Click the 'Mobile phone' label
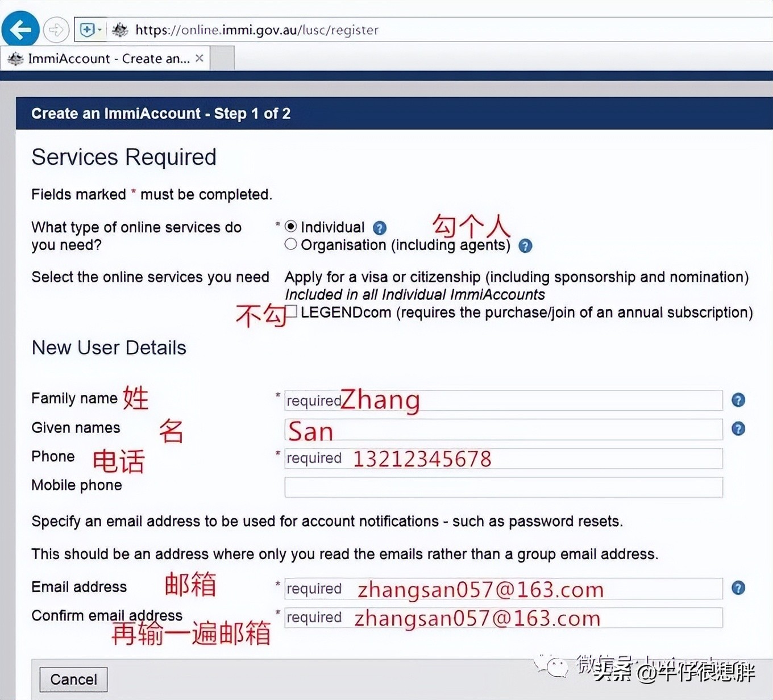 (77, 485)
